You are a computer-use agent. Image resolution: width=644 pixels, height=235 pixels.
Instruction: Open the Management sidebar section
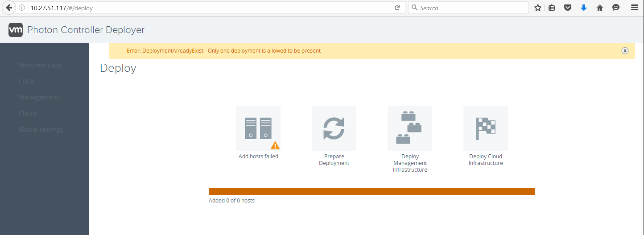tap(39, 97)
